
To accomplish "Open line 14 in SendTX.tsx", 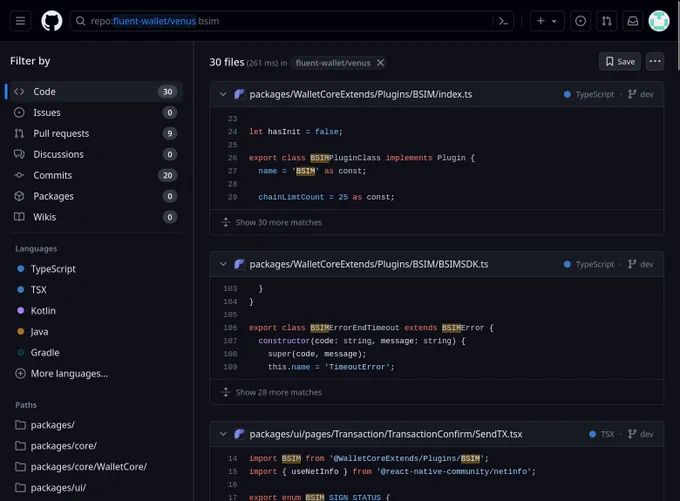I will pyautogui.click(x=232, y=458).
